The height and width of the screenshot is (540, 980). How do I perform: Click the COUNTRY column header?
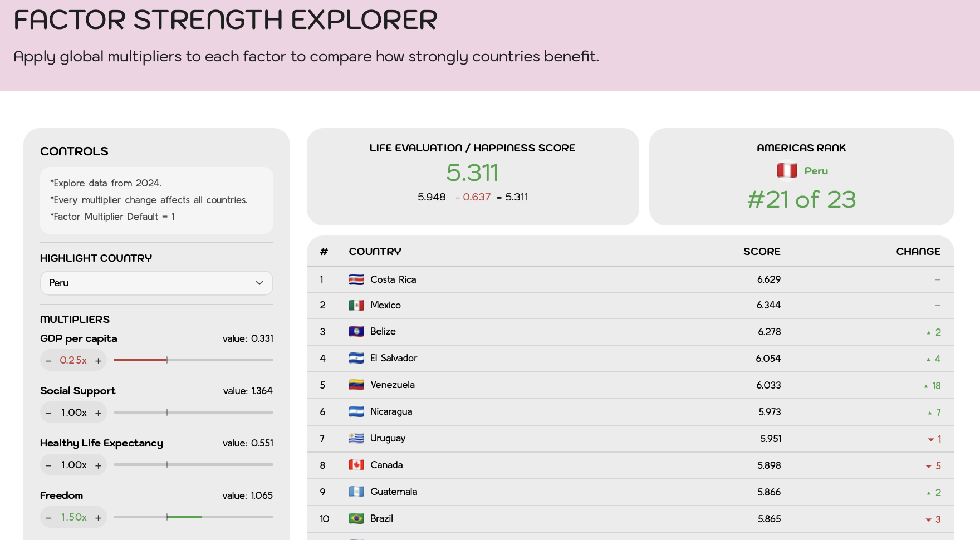tap(375, 252)
